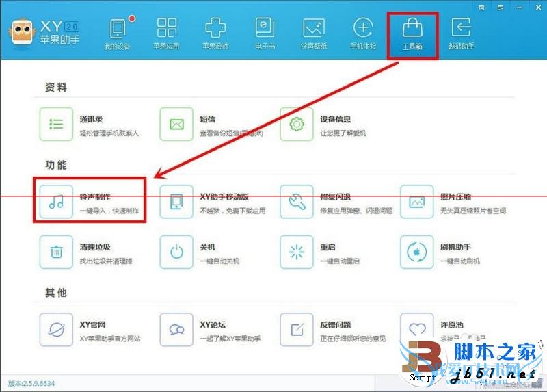
Task: Click the 刷机助手 title text
Action: (455, 247)
